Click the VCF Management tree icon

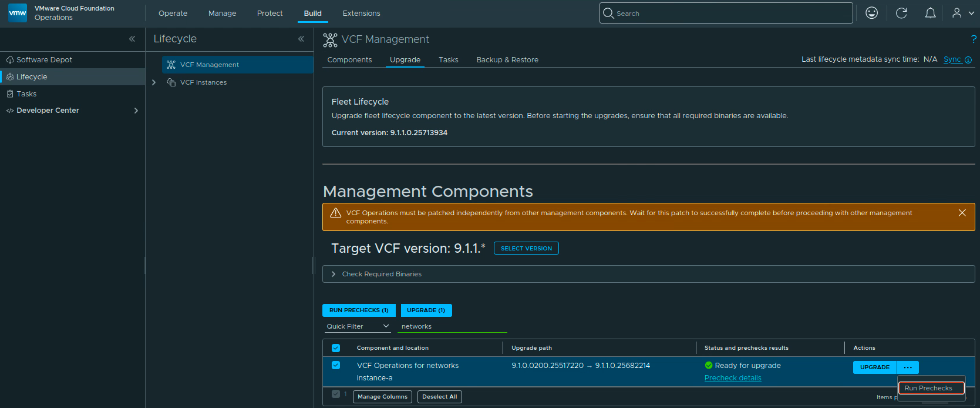click(x=171, y=65)
